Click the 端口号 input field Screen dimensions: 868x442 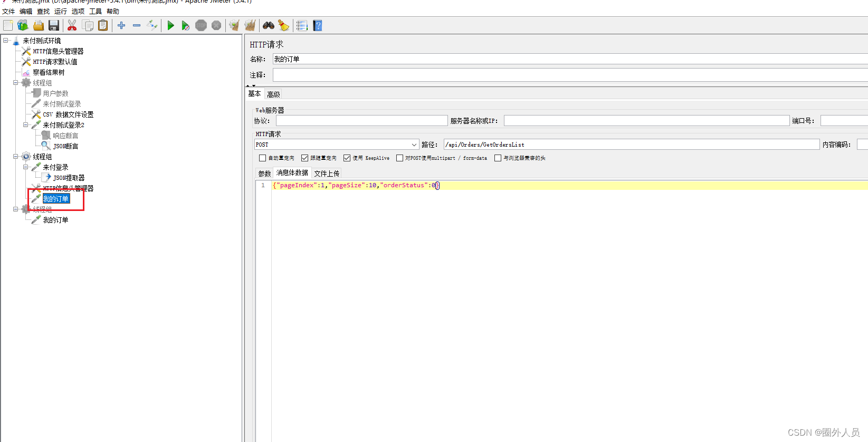[x=844, y=121]
